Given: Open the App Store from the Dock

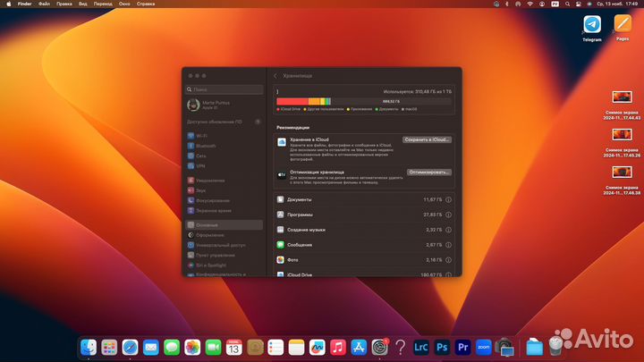Looking at the screenshot, I should coord(359,347).
